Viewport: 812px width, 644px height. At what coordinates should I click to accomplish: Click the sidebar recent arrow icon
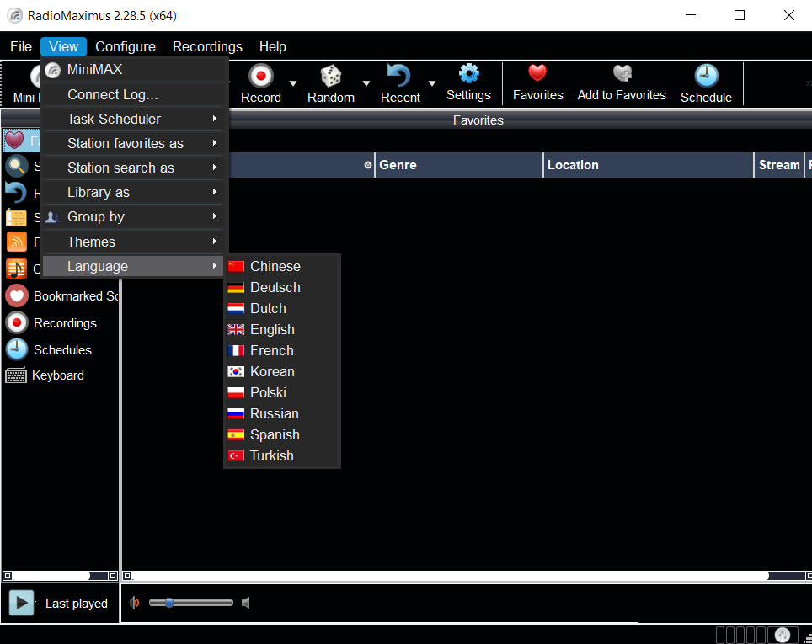point(16,193)
